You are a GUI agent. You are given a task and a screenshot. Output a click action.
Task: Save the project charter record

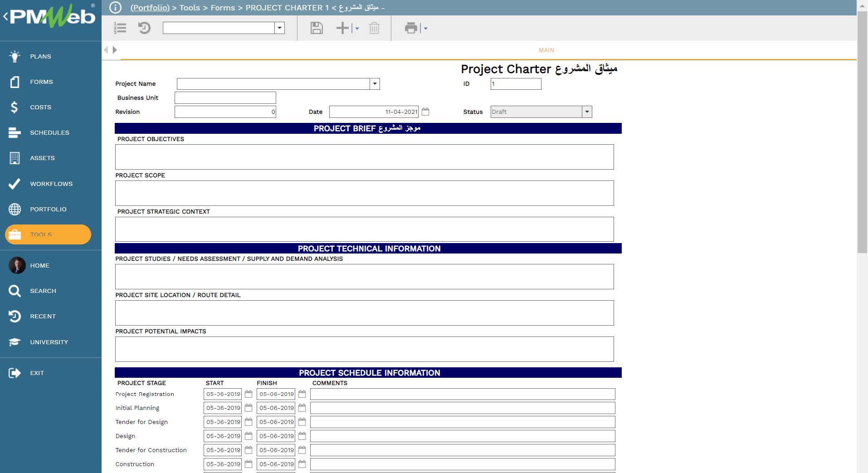[x=316, y=28]
